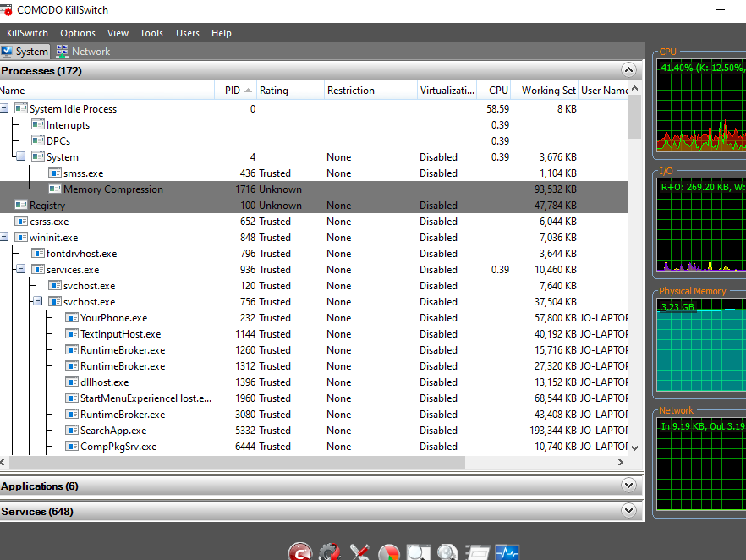The height and width of the screenshot is (560, 746).
Task: Sort by the CPU column header
Action: (494, 91)
